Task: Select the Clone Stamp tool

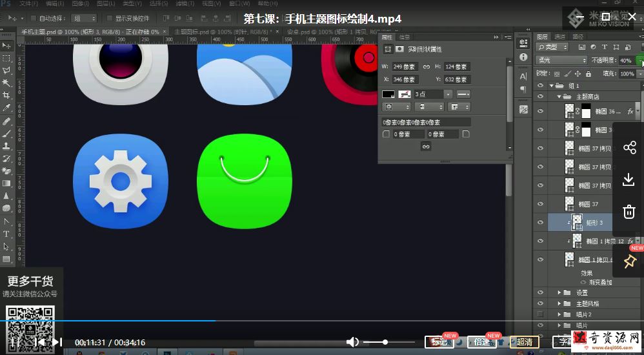Action: 6,146
